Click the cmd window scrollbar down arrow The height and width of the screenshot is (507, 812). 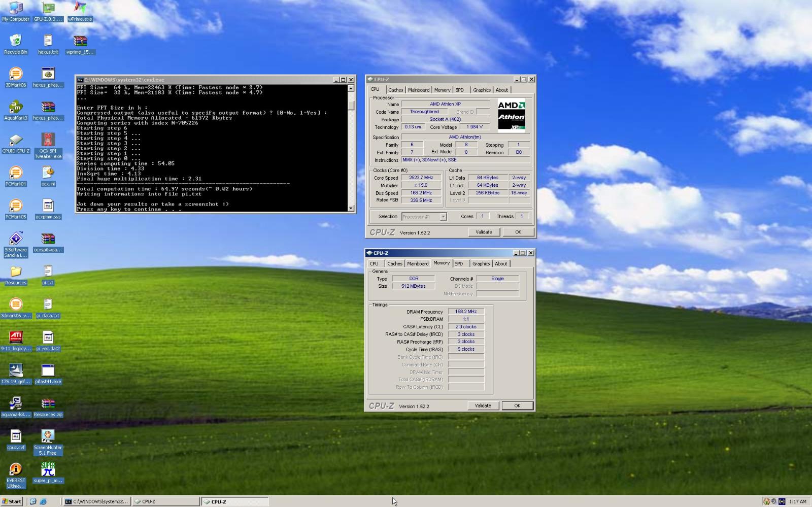point(351,208)
